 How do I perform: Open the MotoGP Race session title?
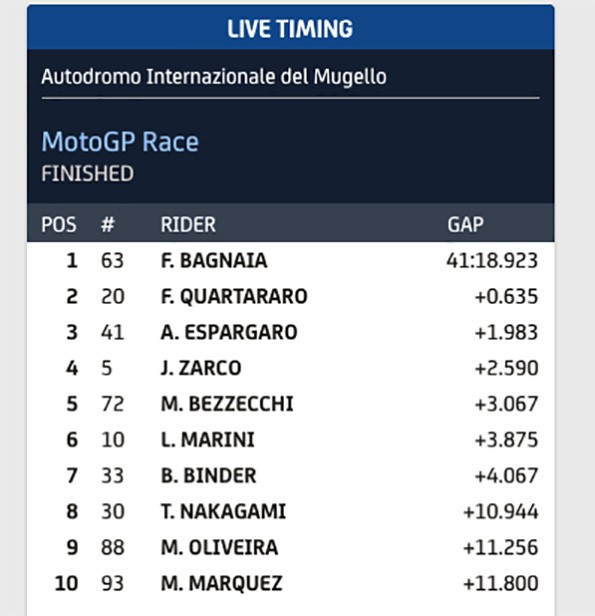coord(120,141)
